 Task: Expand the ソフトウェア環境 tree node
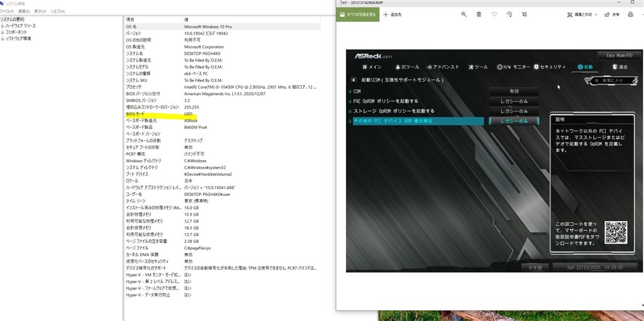click(x=3, y=38)
